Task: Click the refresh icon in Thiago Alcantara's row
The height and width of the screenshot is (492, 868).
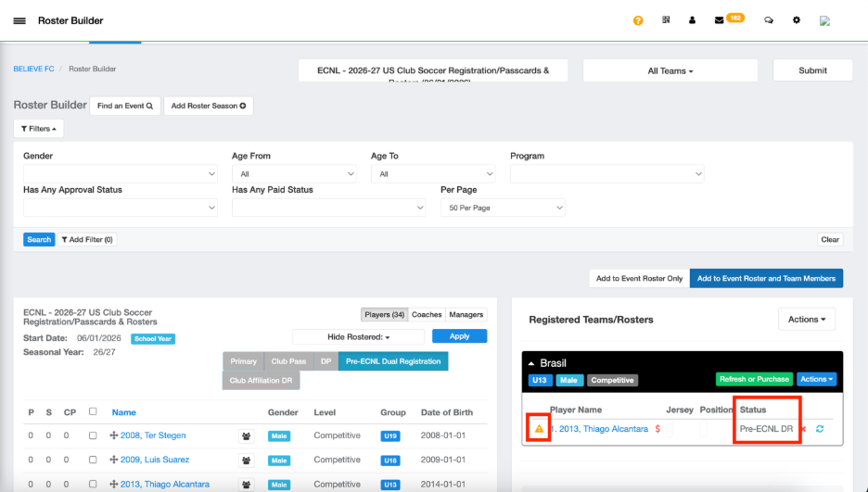Action: click(820, 429)
